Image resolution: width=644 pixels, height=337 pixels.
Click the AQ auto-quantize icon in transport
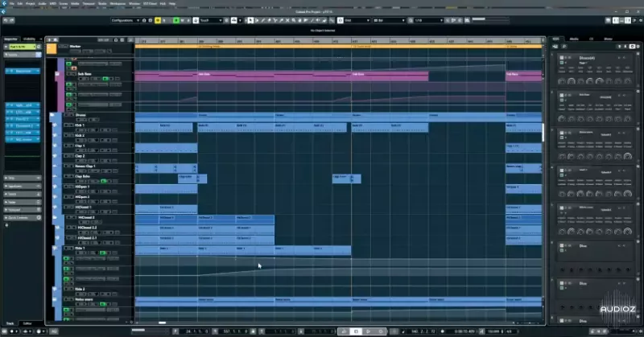coord(54,331)
